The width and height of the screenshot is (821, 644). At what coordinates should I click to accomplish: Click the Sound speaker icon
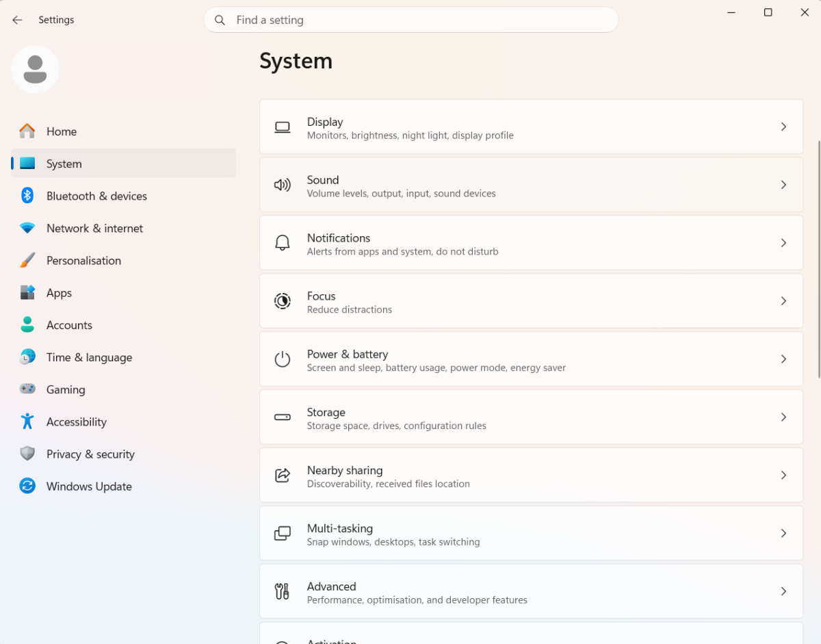click(283, 185)
